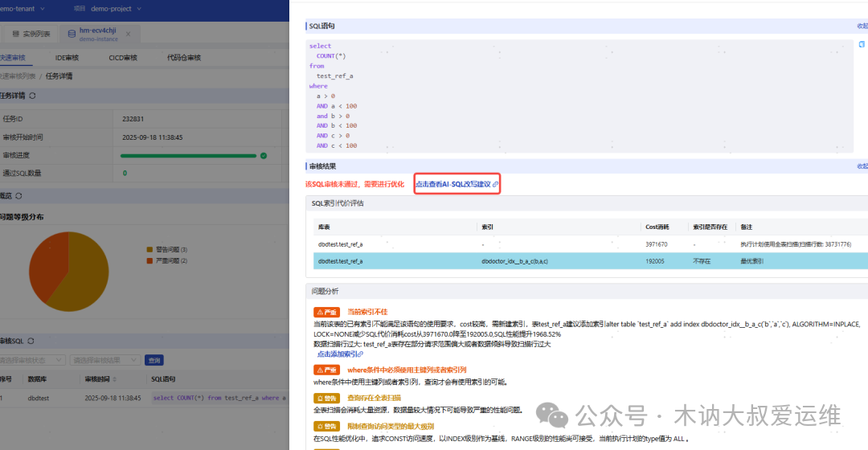The image size is (868, 450).
Task: Switch to the CICD审核 tab
Action: (x=123, y=58)
